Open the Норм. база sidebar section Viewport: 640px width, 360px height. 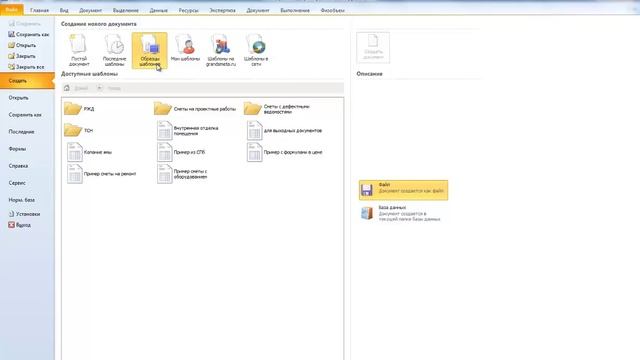click(22, 200)
